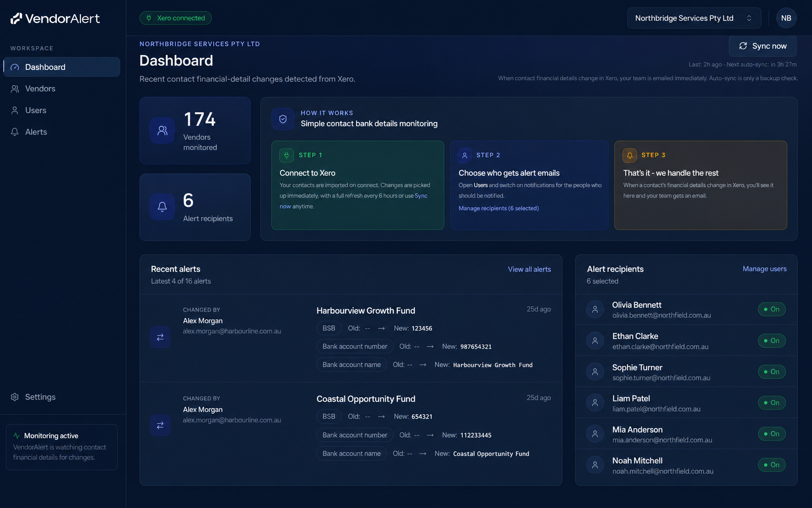Toggle alerts off for Olivia Bennett
This screenshot has height=508, width=812.
(x=772, y=309)
